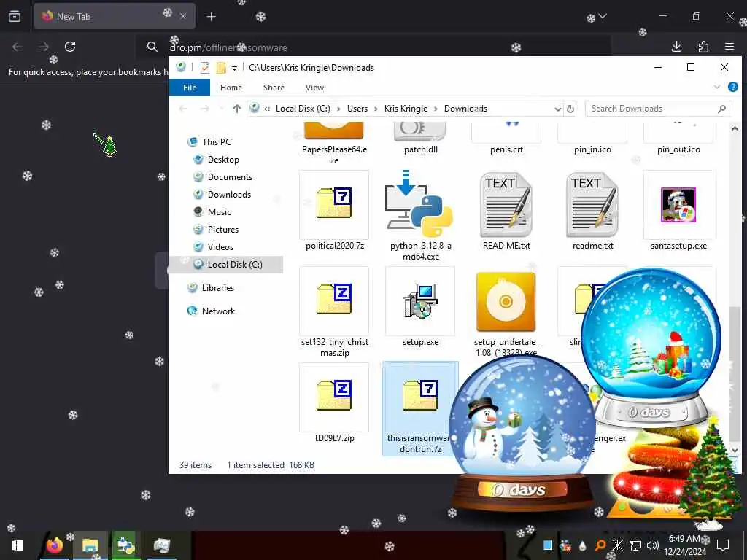Select the setup_undertale installer icon

(506, 301)
